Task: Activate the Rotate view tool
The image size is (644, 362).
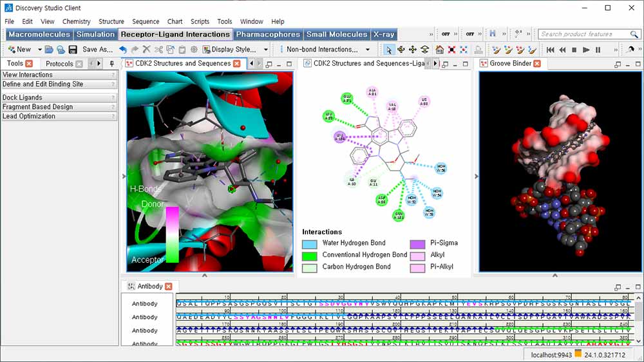Action: 401,50
